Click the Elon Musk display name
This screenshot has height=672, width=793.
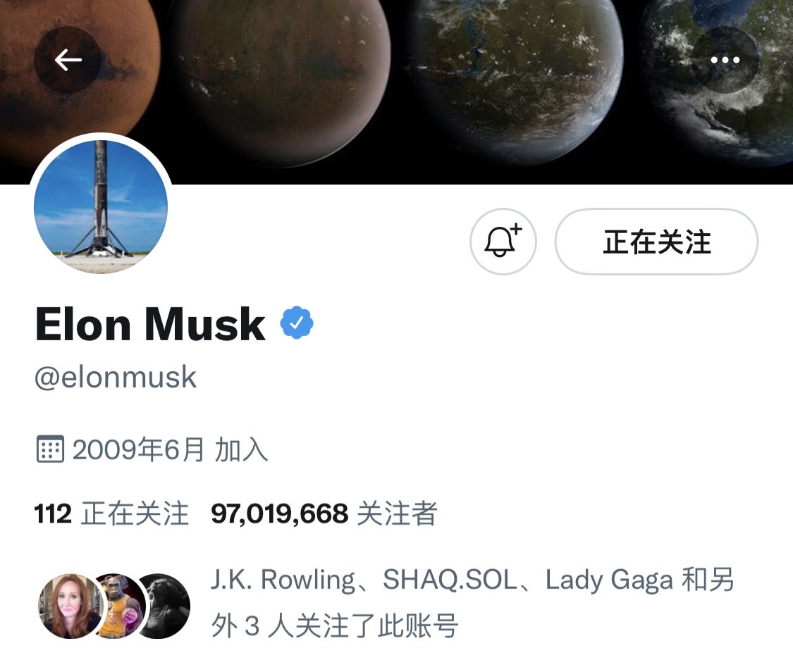pos(150,324)
